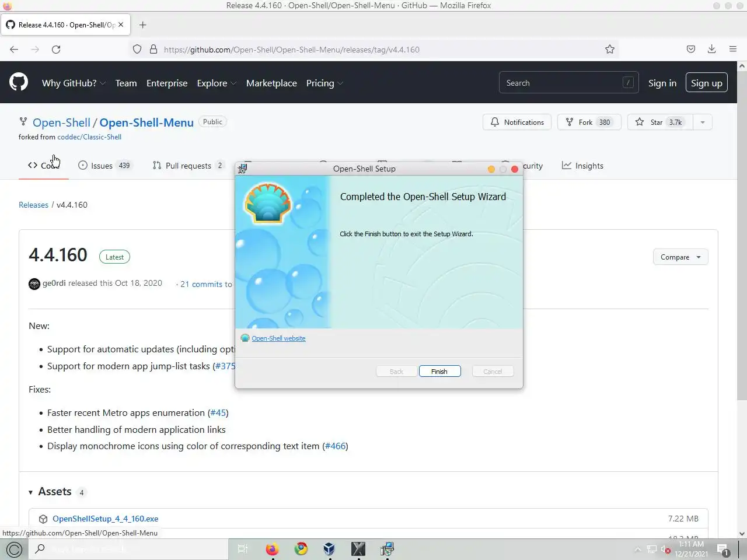Open the Firefox hamburger menu
This screenshot has height=560, width=747.
pyautogui.click(x=733, y=50)
